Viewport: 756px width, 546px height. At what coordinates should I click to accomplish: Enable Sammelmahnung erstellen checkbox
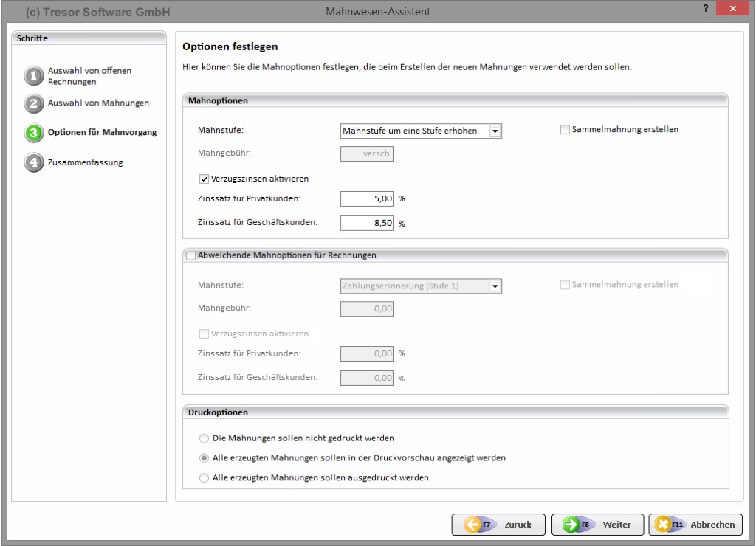[566, 130]
